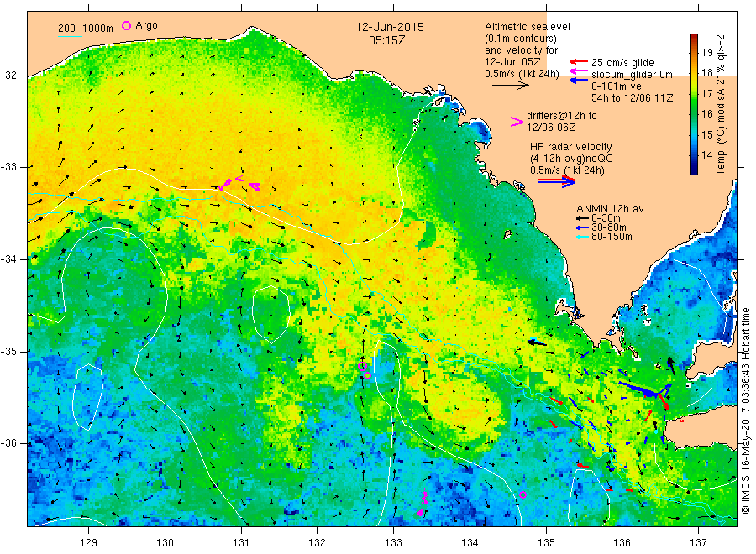Click the "HF radar velocity" label

click(x=571, y=147)
